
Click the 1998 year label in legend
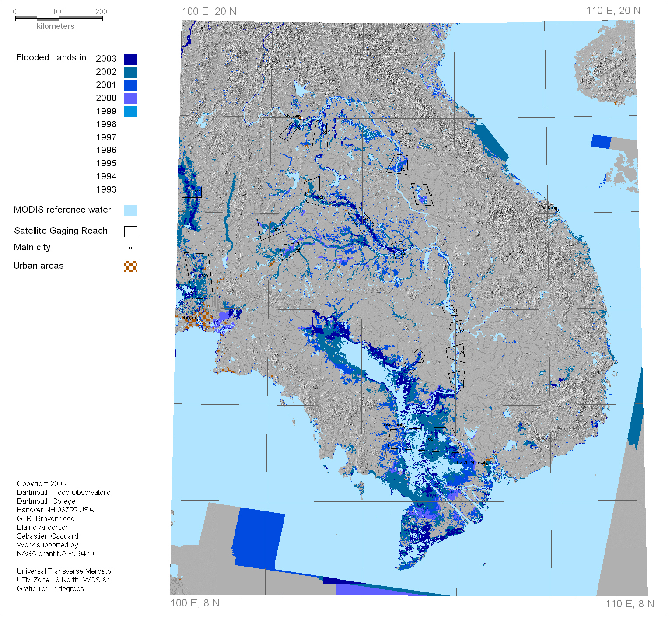click(106, 124)
